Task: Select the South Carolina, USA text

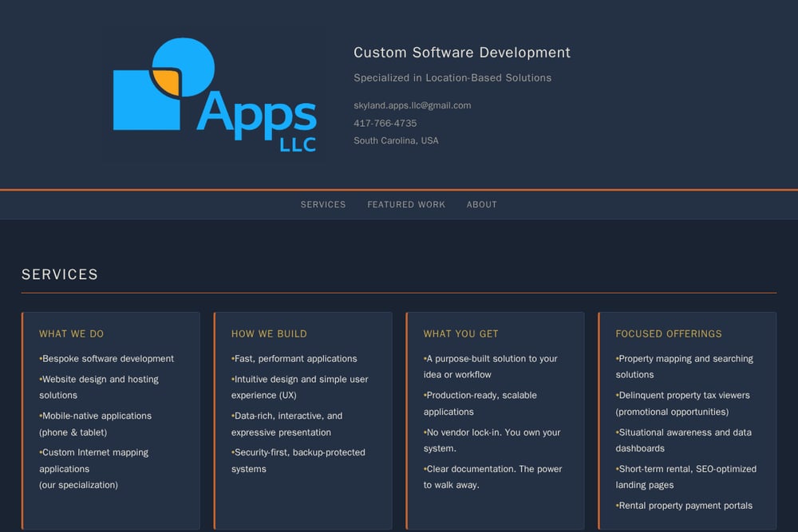Action: click(x=396, y=140)
